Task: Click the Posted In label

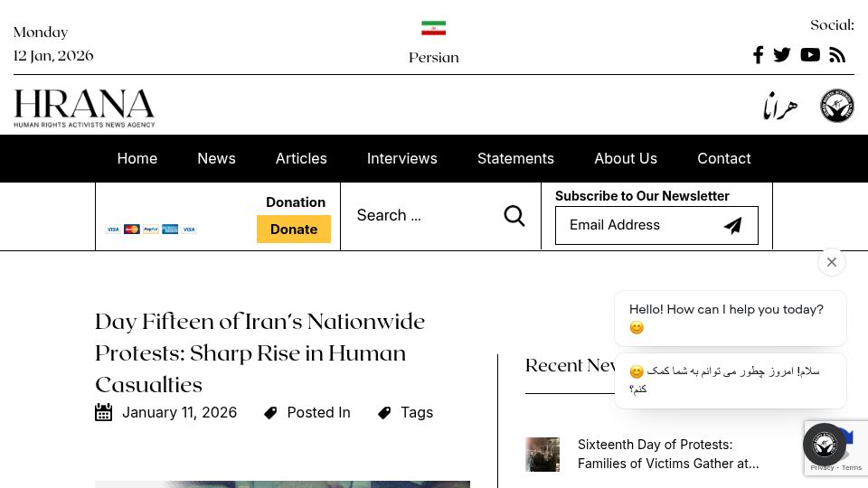Action: tap(319, 413)
